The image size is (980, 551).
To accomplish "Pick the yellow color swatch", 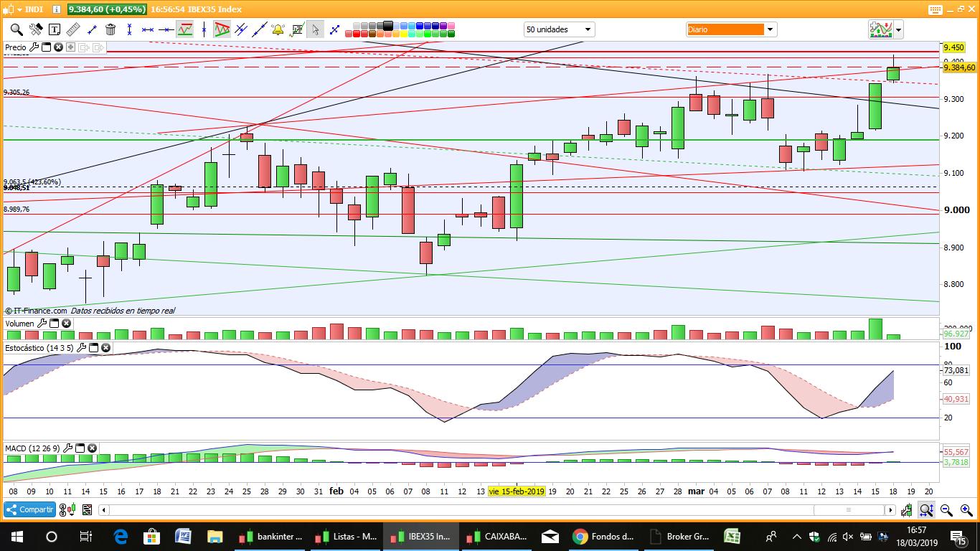I will [x=404, y=34].
